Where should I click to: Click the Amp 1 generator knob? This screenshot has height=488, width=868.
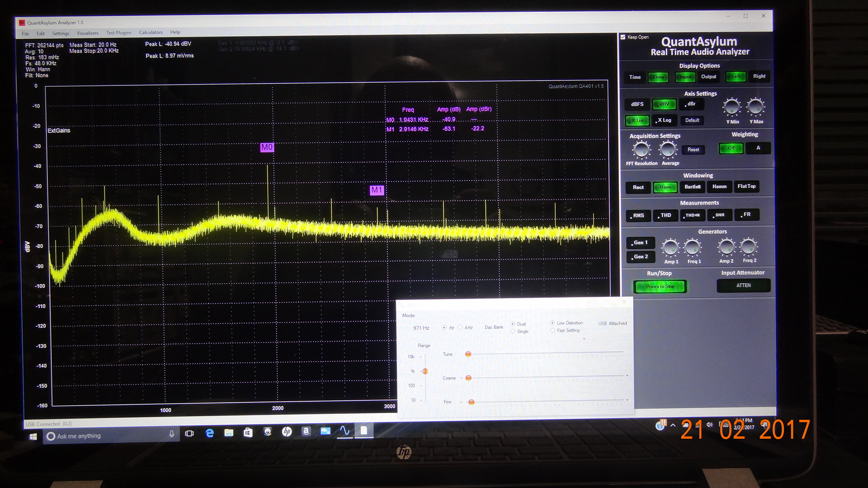tap(670, 248)
